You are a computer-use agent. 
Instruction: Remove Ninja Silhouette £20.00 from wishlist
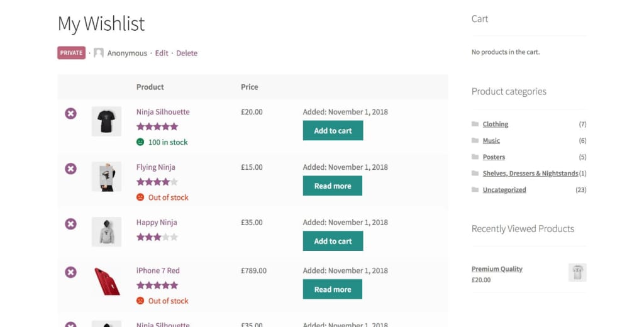coord(70,113)
